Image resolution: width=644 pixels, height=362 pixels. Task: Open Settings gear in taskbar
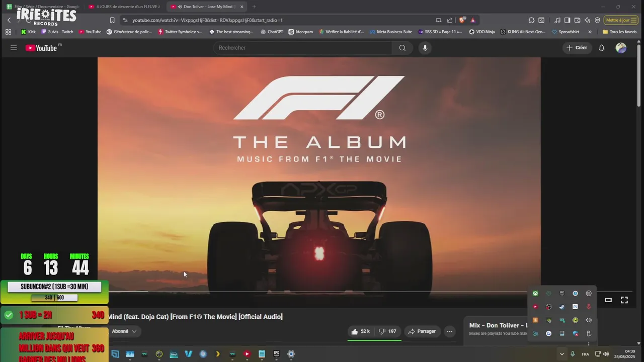tap(291, 354)
